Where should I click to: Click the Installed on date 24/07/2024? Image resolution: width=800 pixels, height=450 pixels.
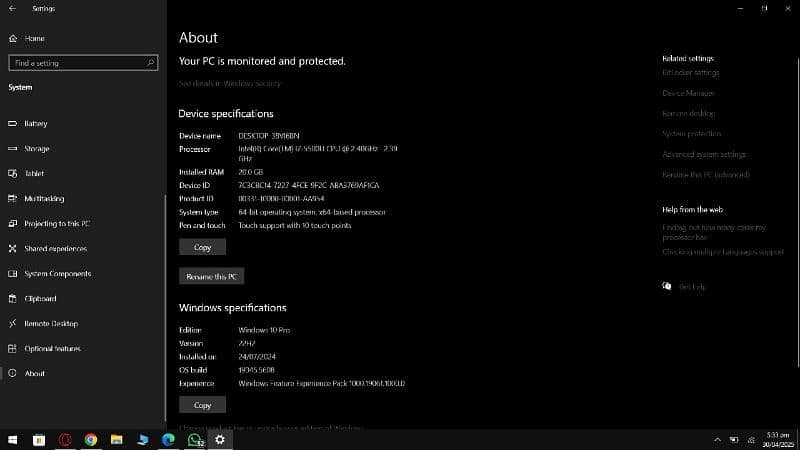pyautogui.click(x=257, y=357)
